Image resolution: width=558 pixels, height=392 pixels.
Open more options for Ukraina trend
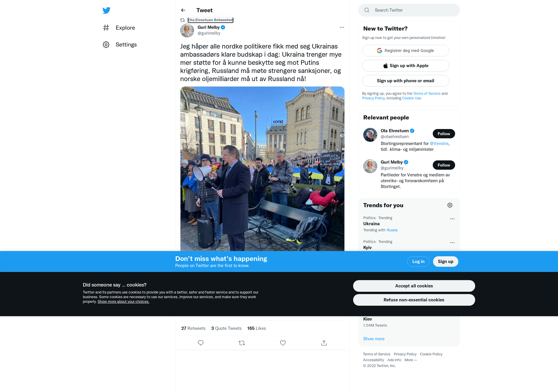(x=452, y=219)
